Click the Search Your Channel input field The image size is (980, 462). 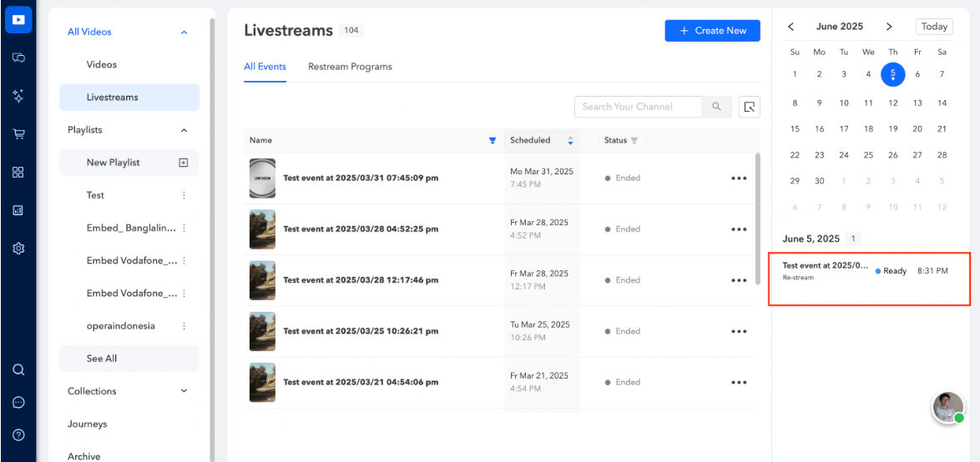638,107
